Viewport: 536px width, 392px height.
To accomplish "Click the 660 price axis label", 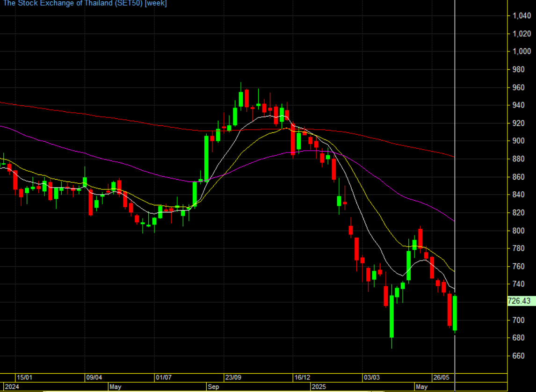I will point(518,356).
